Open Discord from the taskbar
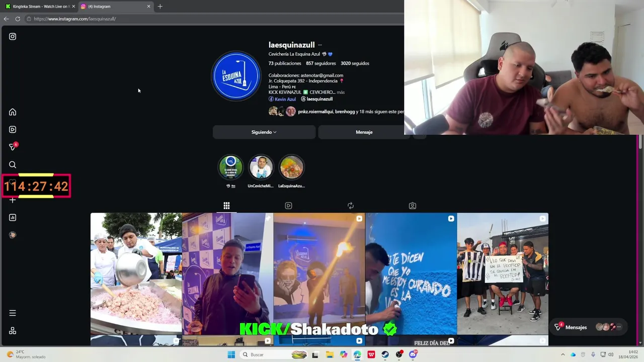Image resolution: width=644 pixels, height=362 pixels. (413, 354)
